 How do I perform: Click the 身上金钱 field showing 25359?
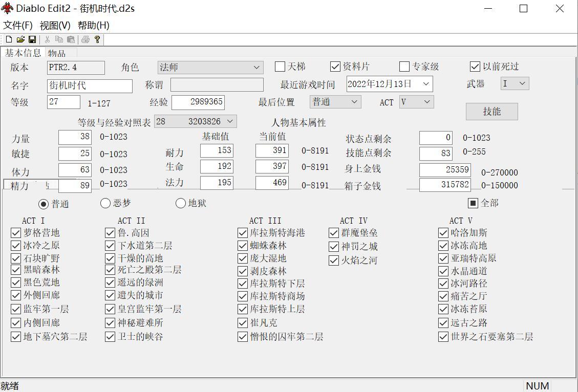click(445, 170)
